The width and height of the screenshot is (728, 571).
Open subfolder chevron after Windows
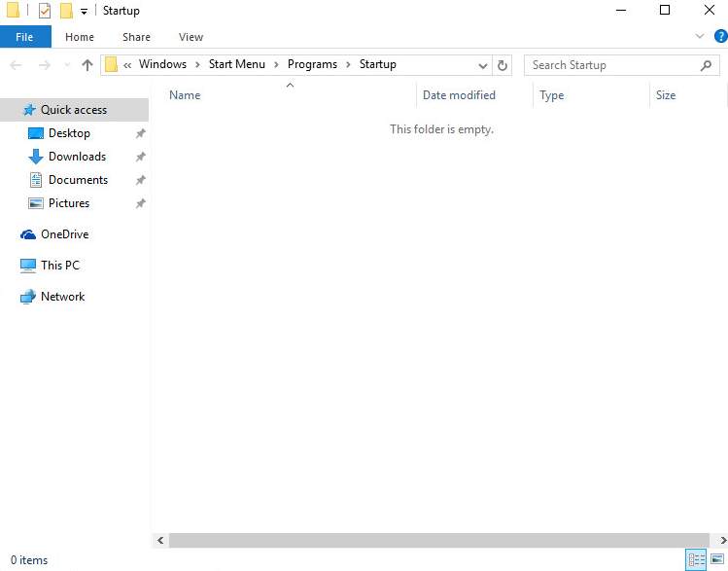coord(197,65)
